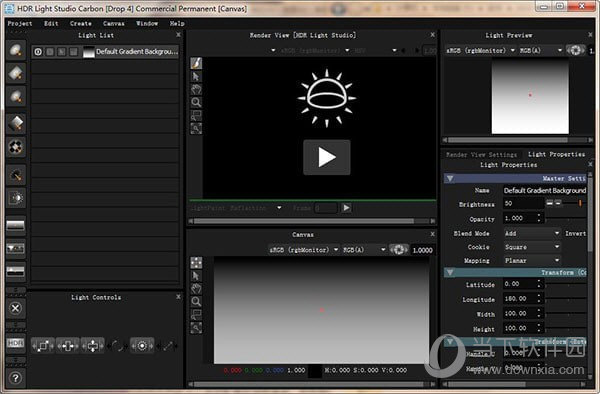
Task: Click the Render View horizontal scrollbar
Action: 304,221
